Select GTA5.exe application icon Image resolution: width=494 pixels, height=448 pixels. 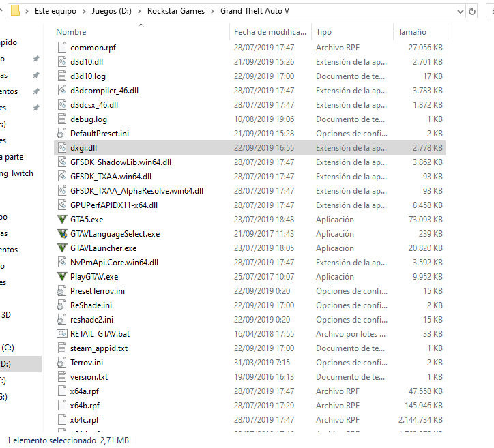[x=61, y=219]
